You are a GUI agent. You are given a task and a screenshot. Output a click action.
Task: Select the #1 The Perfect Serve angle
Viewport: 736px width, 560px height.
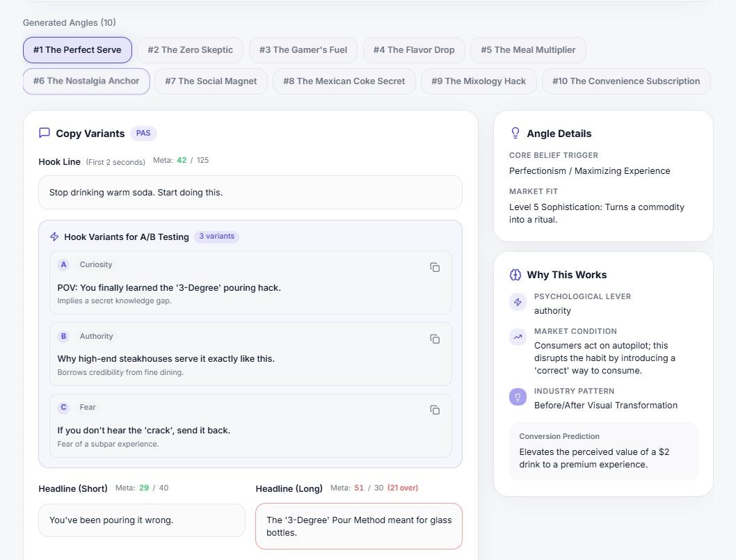77,50
